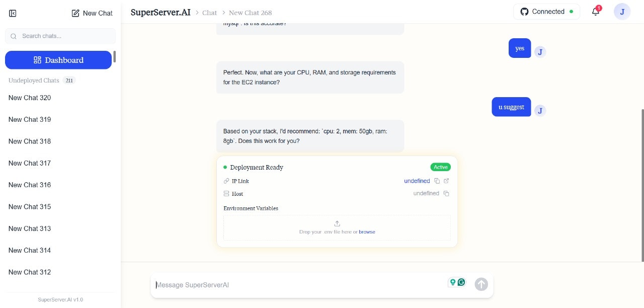644x308 pixels.
Task: Expand the Undeployed Chats section
Action: (34, 81)
